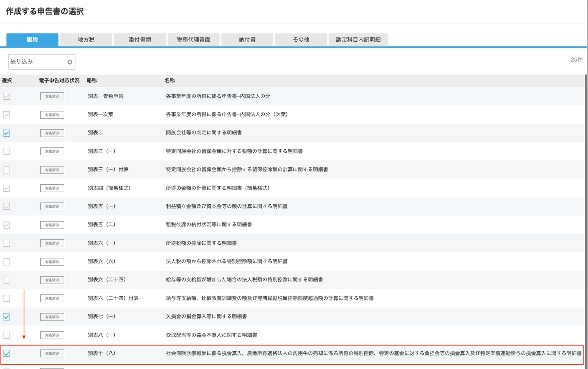Screen dimensions: 588x369
Task: Click 対応済み badge in 別表二 row
Action: (x=52, y=133)
